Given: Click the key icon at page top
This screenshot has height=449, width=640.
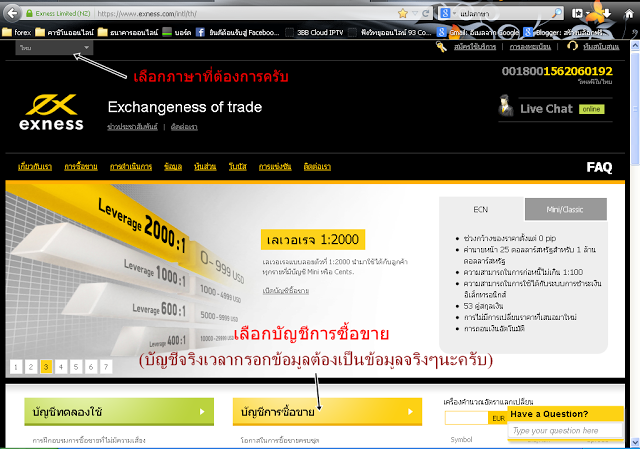Looking at the screenshot, I should pos(441,47).
